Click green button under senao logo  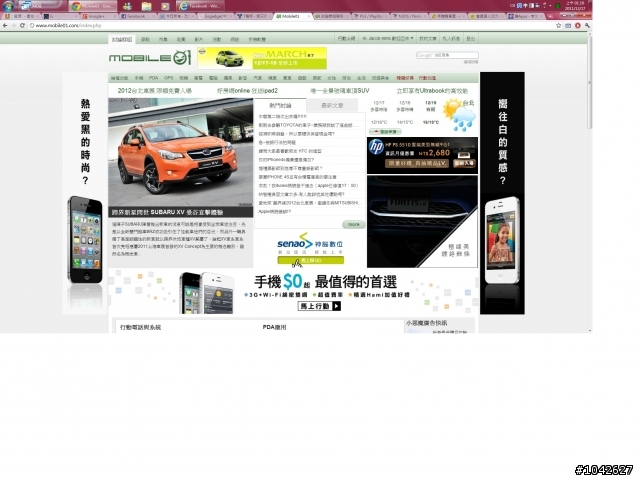[311, 260]
